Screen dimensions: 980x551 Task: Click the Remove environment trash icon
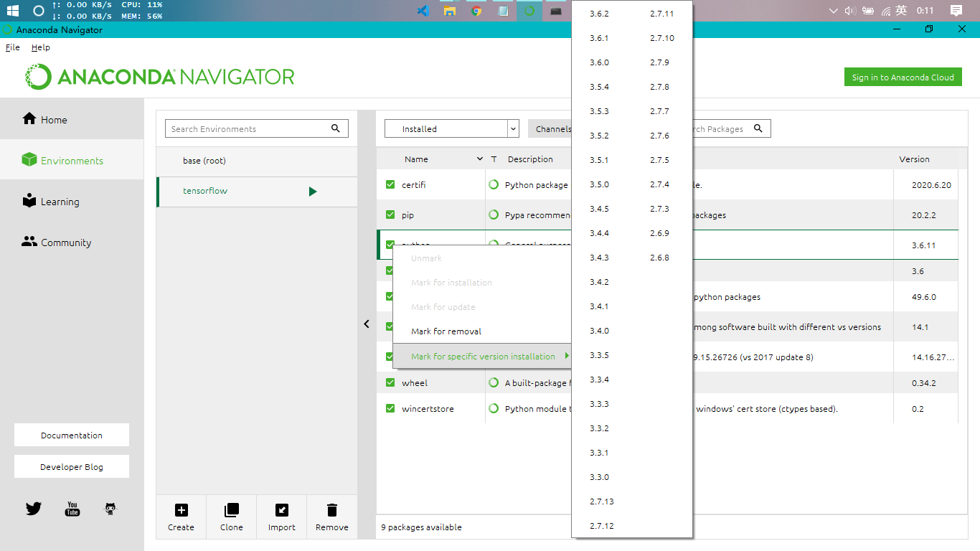coord(332,510)
